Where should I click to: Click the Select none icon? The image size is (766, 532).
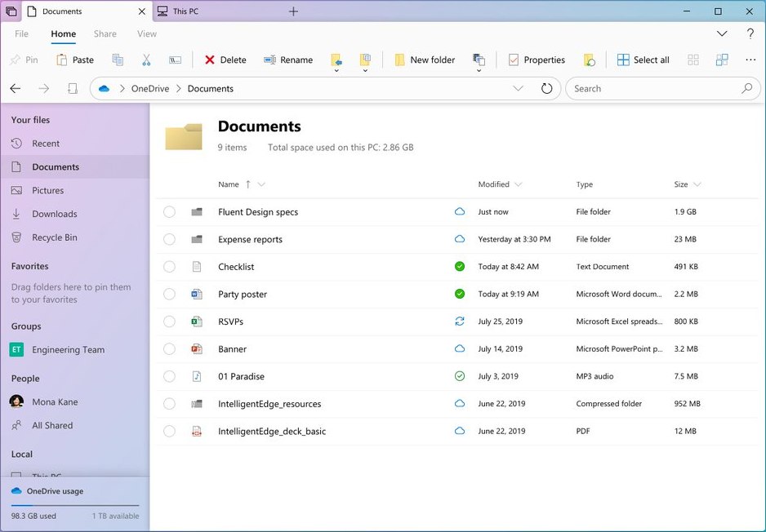[693, 60]
